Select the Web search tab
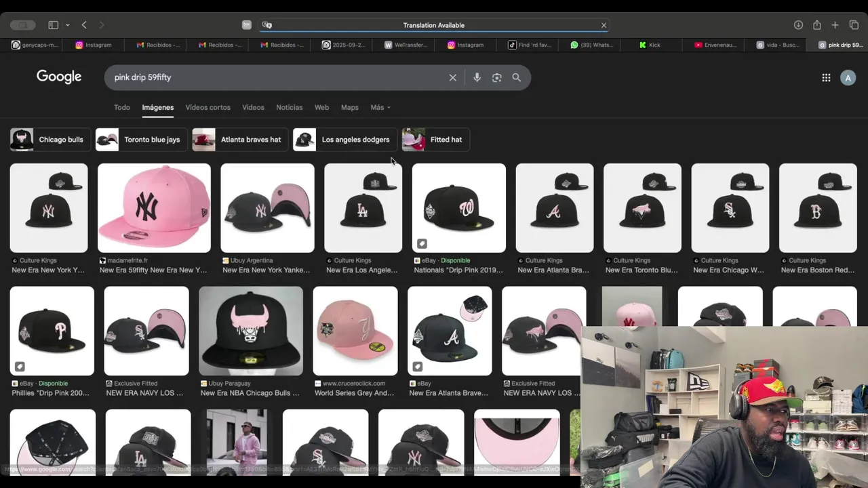 point(321,107)
